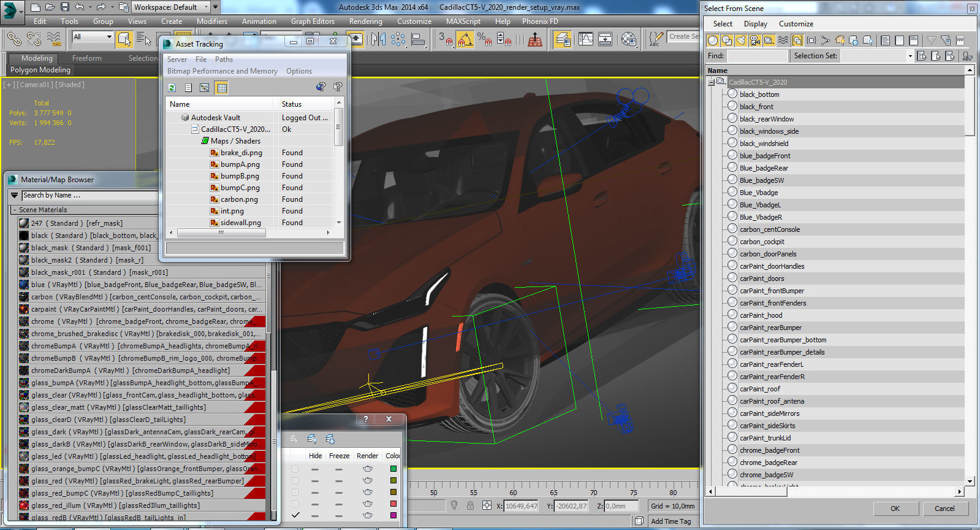Click the Find field in Select From Scene
The image size is (980, 530).
[757, 56]
